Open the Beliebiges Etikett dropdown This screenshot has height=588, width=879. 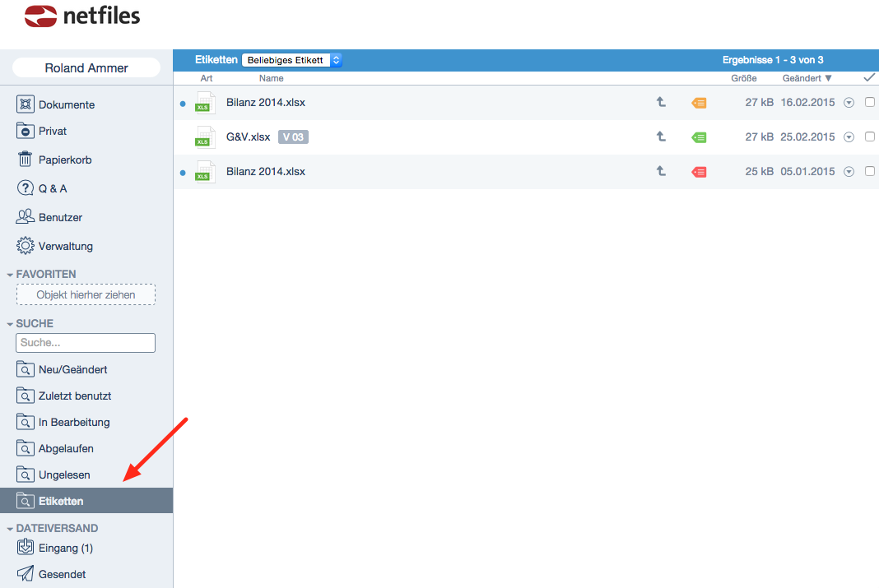(291, 60)
